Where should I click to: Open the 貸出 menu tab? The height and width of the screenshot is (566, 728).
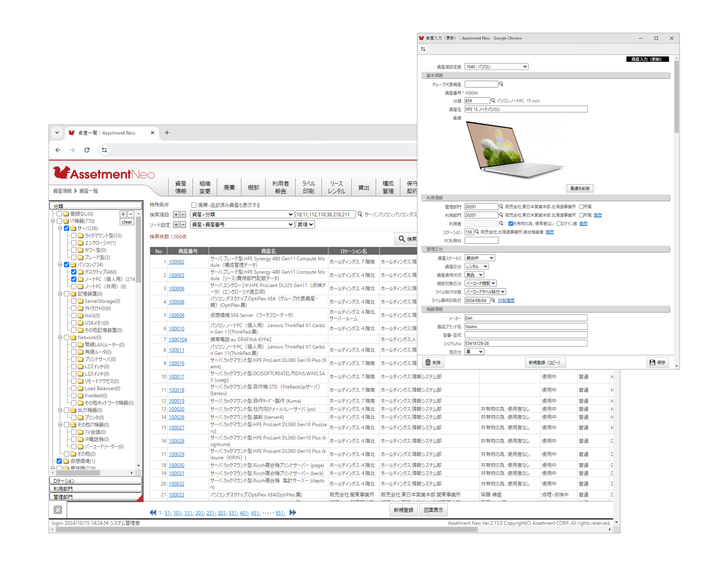click(364, 188)
